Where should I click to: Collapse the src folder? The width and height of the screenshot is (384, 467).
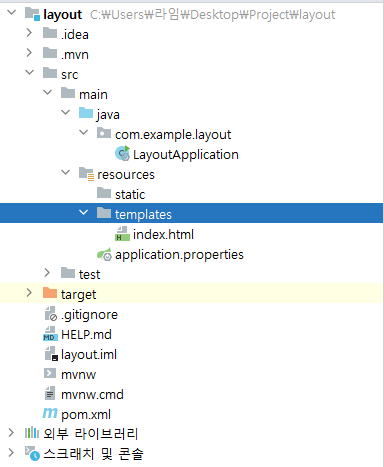click(x=30, y=72)
